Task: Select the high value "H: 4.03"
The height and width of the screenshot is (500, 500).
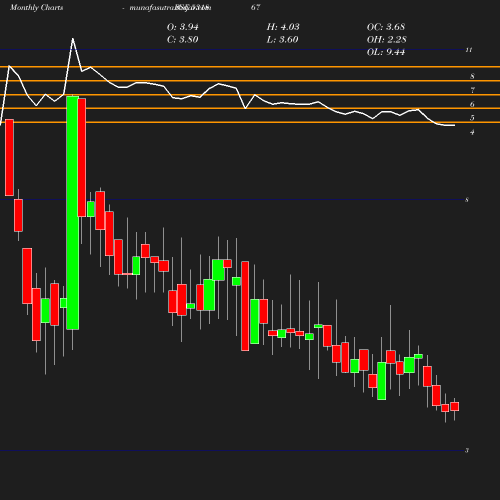Action: 283,27
